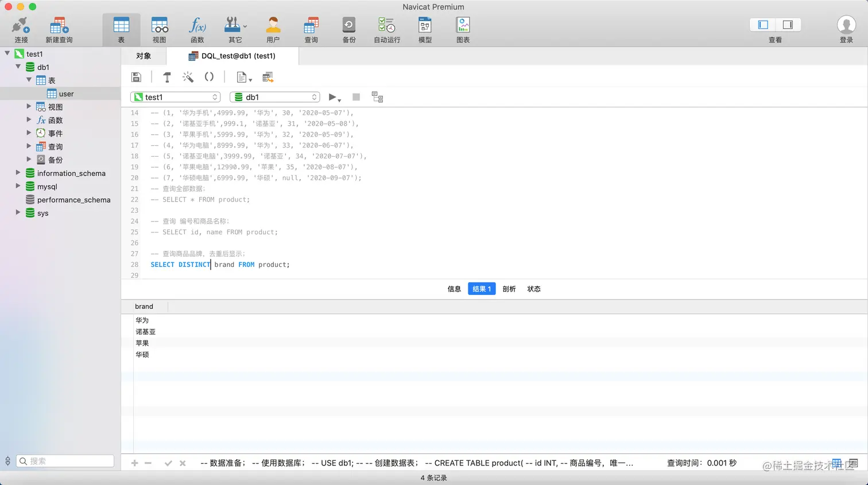
Task: Expand the information_schema database node
Action: click(x=18, y=172)
